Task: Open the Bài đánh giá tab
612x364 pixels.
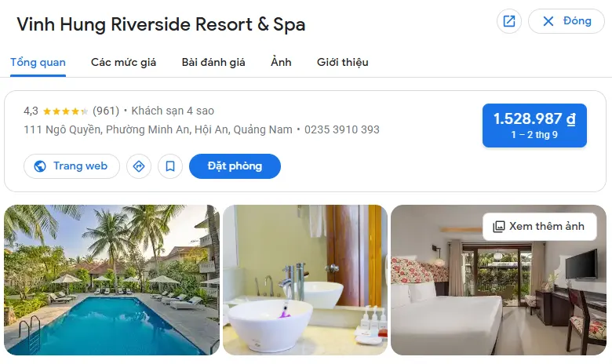Action: tap(213, 63)
